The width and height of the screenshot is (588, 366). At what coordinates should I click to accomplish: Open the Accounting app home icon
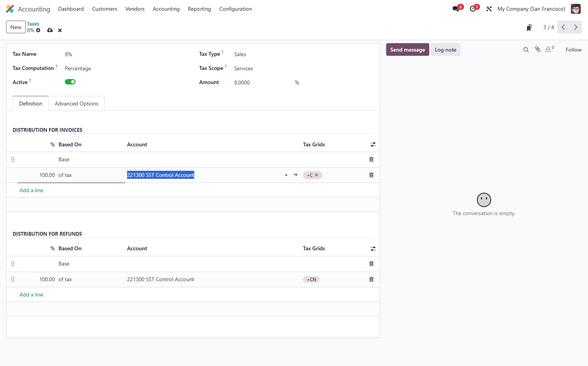coord(10,9)
